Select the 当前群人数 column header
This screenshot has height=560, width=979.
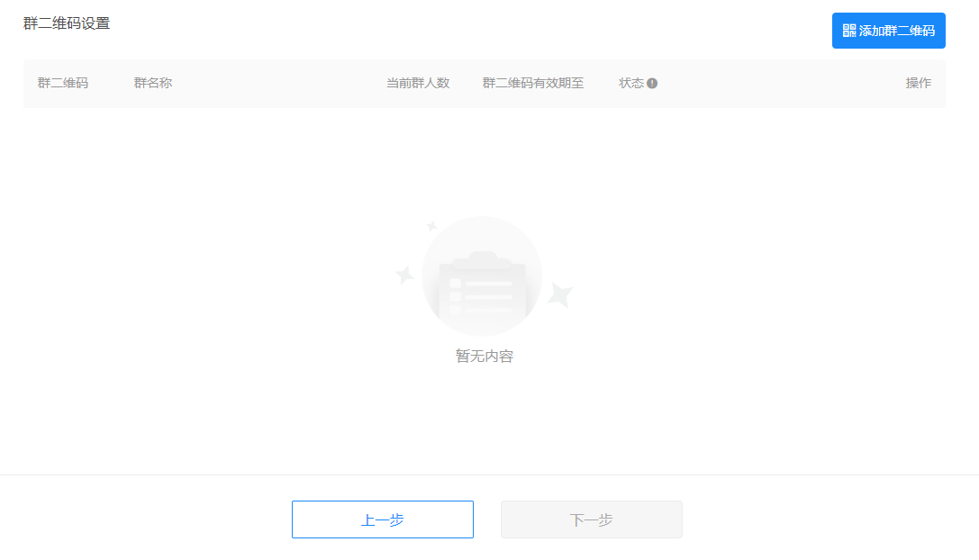[x=418, y=83]
